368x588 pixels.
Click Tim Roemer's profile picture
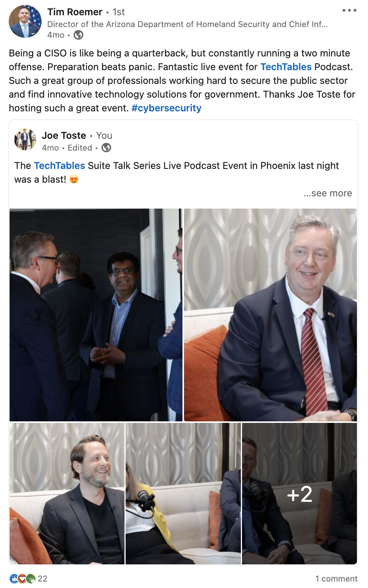coord(25,22)
